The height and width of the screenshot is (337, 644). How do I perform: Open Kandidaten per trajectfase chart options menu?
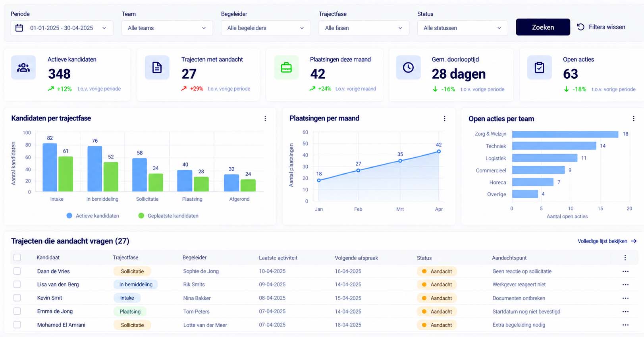click(x=265, y=118)
